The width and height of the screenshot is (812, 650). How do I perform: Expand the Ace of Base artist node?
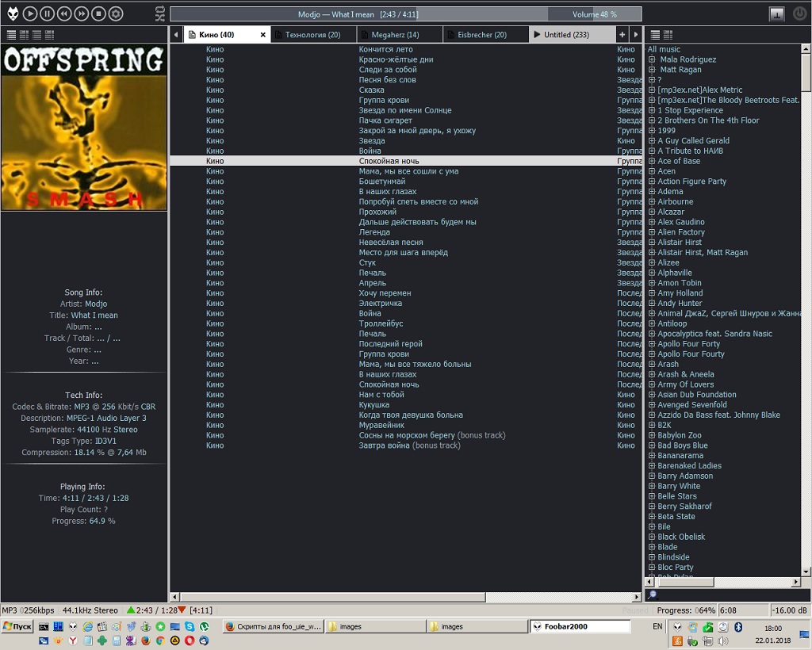tap(652, 161)
